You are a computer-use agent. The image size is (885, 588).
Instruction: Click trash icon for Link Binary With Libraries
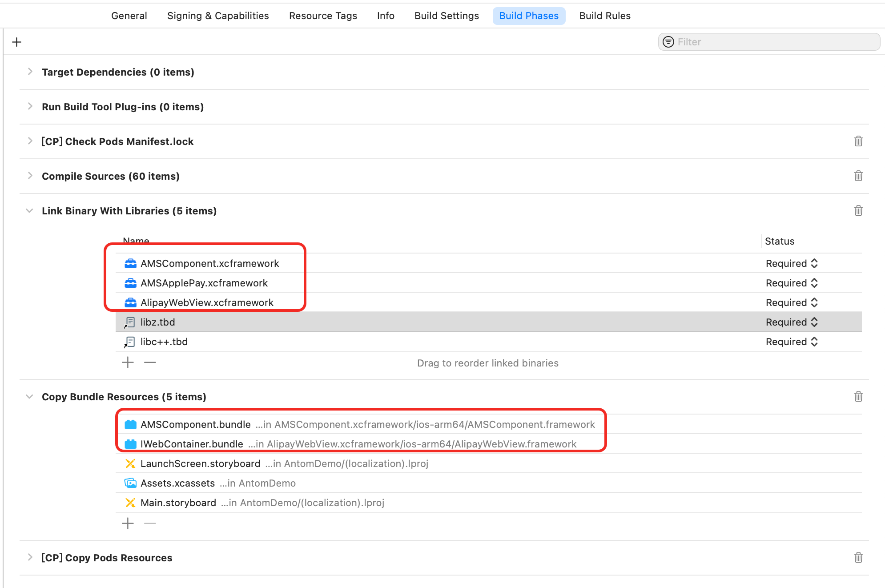coord(858,210)
